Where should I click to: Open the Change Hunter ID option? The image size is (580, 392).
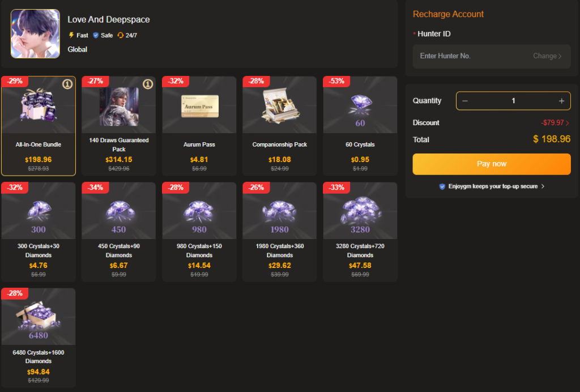tap(547, 56)
